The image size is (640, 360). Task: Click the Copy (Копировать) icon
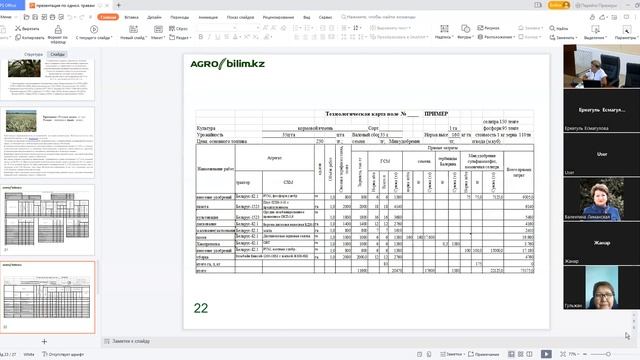tap(18, 37)
